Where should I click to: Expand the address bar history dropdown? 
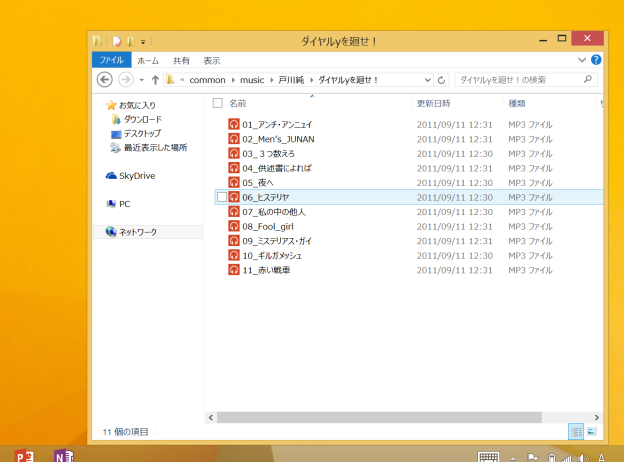point(428,80)
